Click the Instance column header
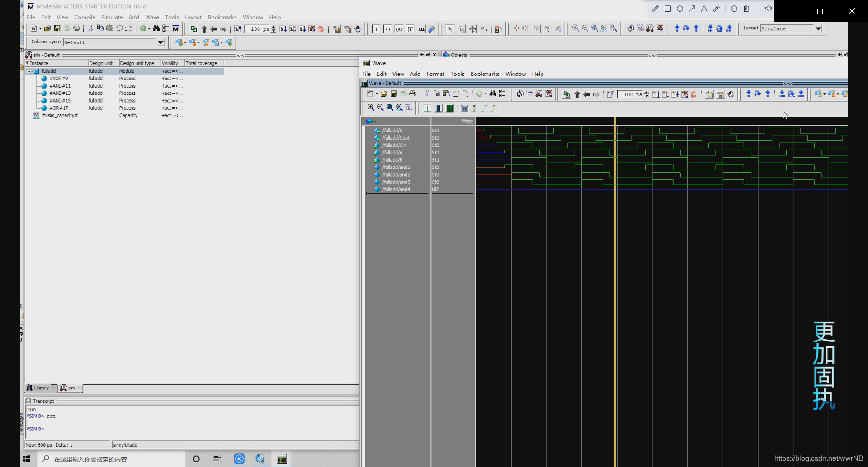The image size is (868, 467). click(57, 63)
